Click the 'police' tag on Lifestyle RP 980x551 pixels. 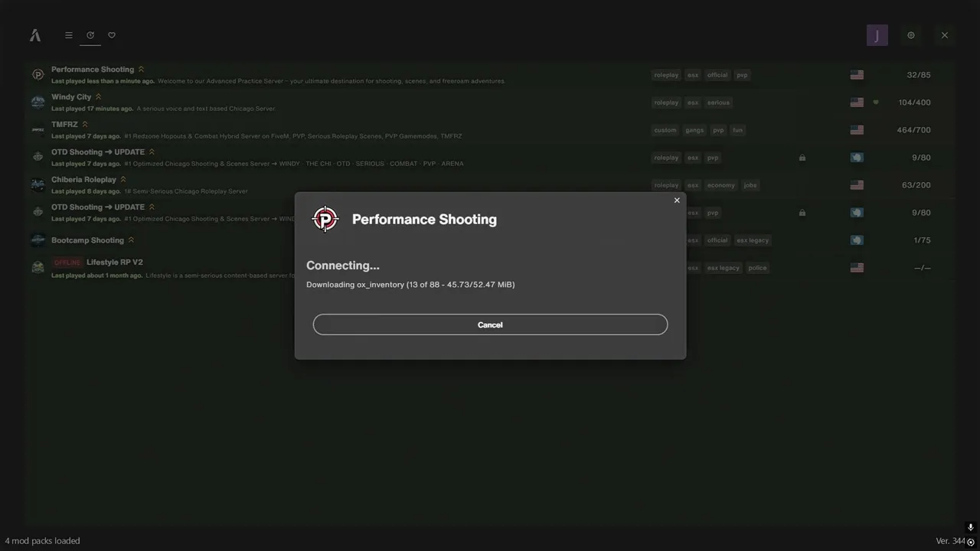point(757,268)
